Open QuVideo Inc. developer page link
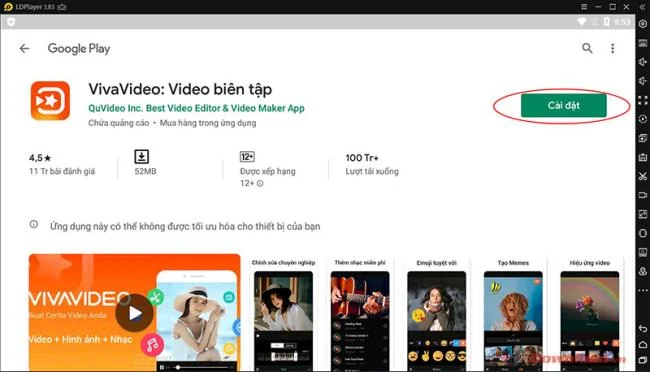 (196, 108)
